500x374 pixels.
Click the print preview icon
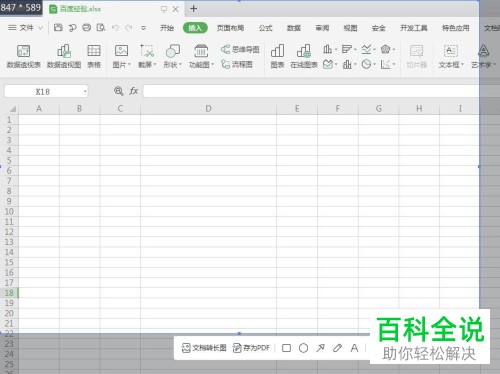(101, 28)
